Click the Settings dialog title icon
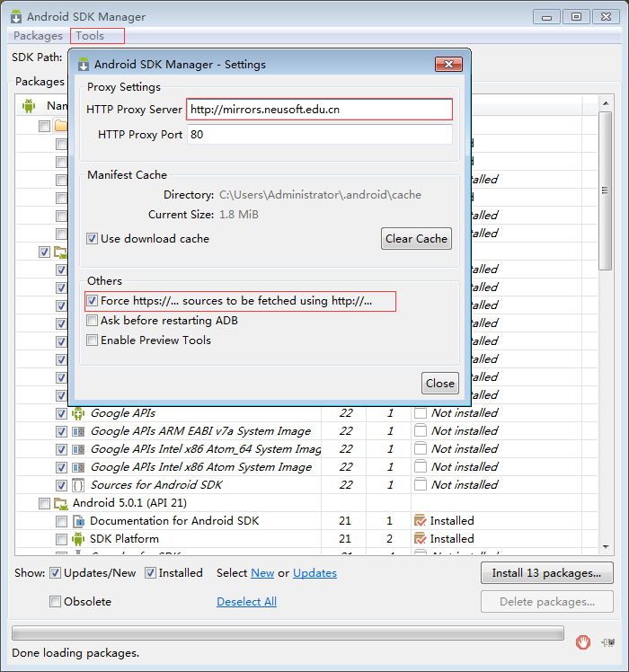 pyautogui.click(x=84, y=65)
